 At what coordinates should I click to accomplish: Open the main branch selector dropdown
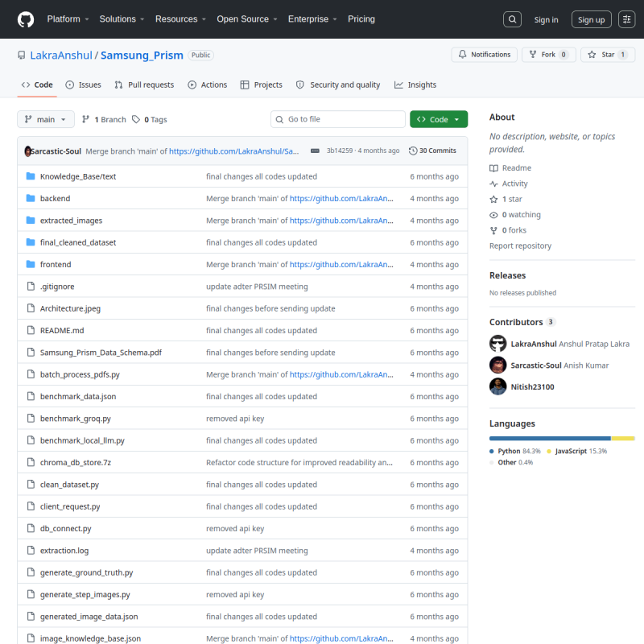click(x=46, y=119)
